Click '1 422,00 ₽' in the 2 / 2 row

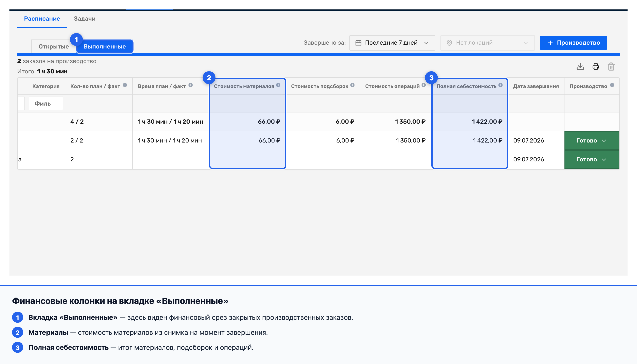[488, 141]
